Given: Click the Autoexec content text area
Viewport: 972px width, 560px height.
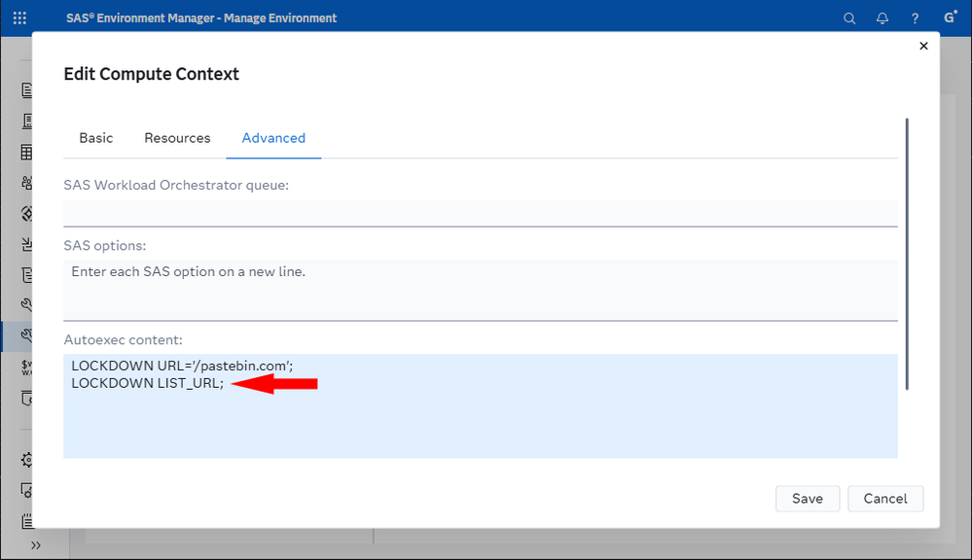Looking at the screenshot, I should tap(481, 406).
